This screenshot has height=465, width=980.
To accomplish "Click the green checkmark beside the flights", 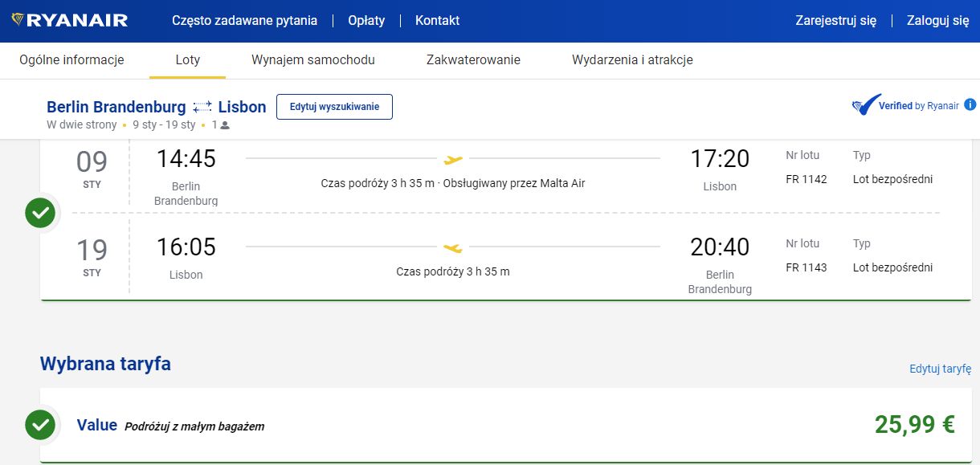I will 40,214.
